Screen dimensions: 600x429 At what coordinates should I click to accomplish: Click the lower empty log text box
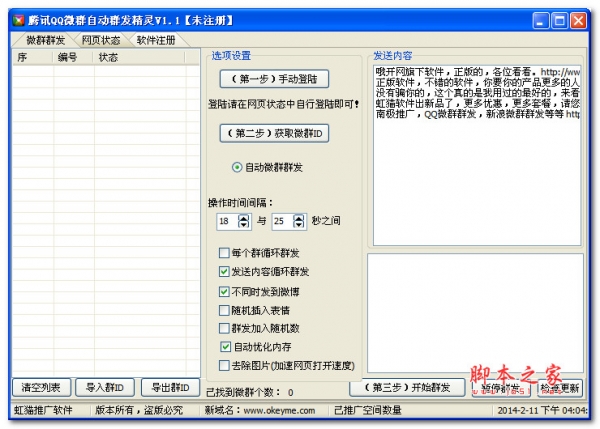pyautogui.click(x=475, y=313)
